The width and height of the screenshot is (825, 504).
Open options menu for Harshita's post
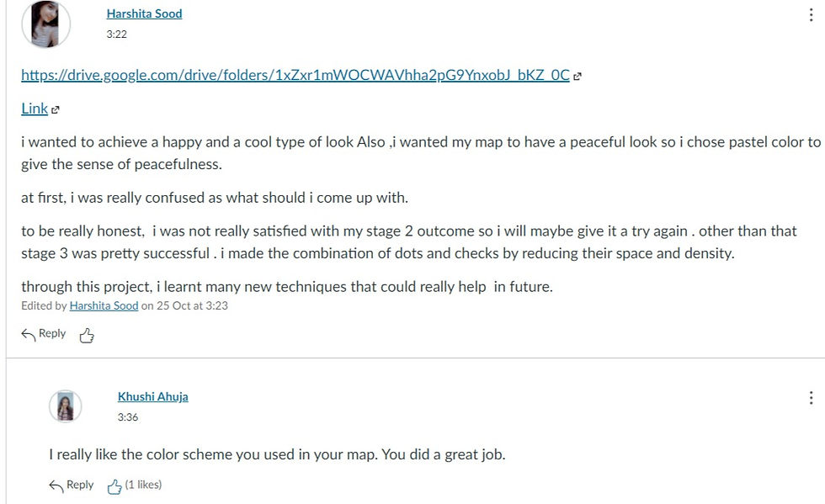[x=811, y=15]
